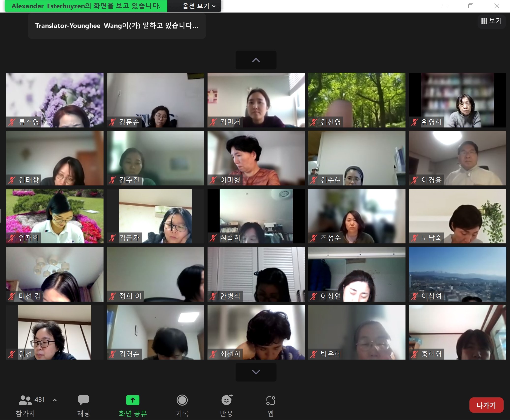Image resolution: width=510 pixels, height=420 pixels.
Task: Click muted mic icon beside 이상연
Action: coord(314,296)
